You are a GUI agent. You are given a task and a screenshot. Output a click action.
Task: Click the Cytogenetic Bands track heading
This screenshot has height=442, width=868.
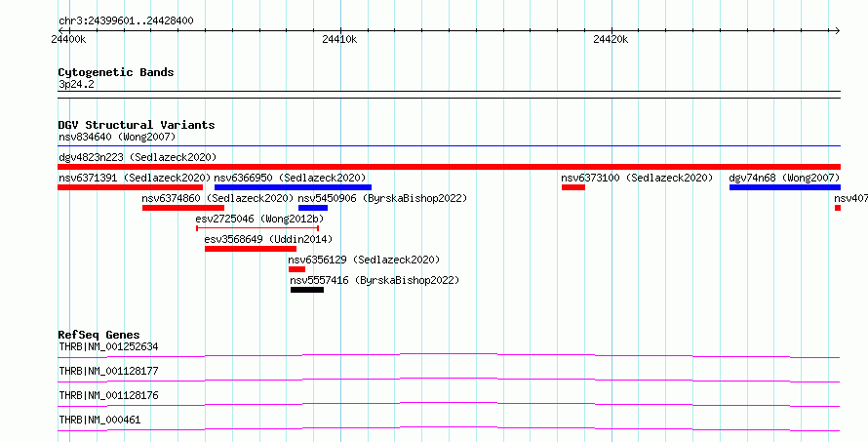pyautogui.click(x=116, y=72)
